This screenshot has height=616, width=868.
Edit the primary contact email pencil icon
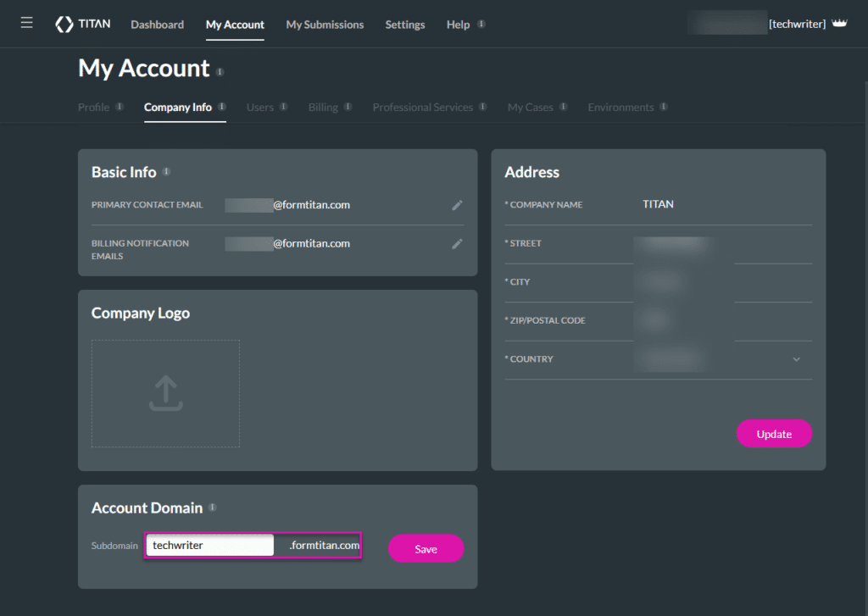[x=457, y=205]
